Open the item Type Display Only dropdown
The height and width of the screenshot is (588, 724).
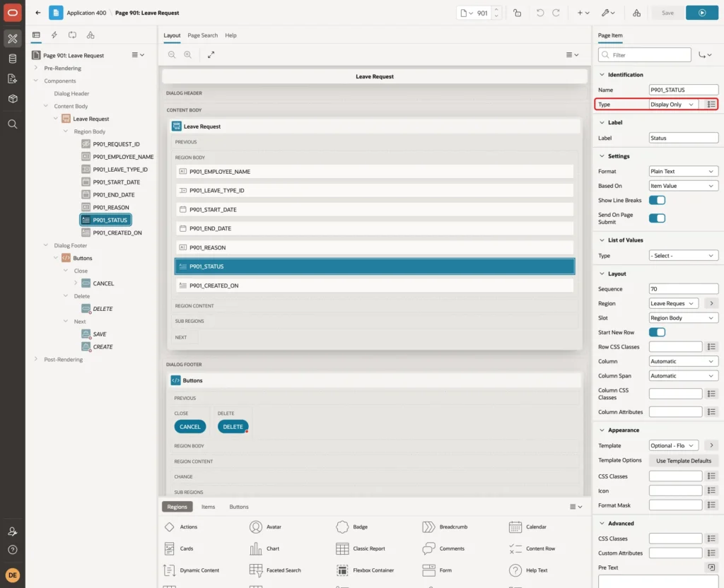[673, 105]
